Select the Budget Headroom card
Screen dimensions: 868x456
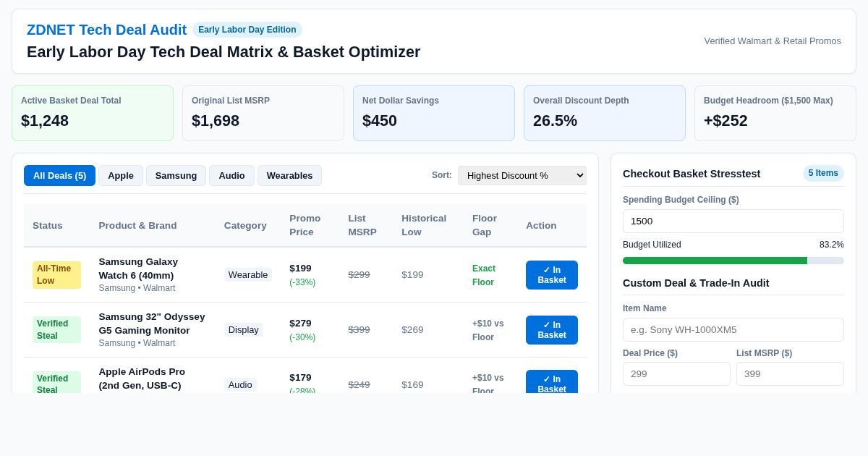pos(775,113)
